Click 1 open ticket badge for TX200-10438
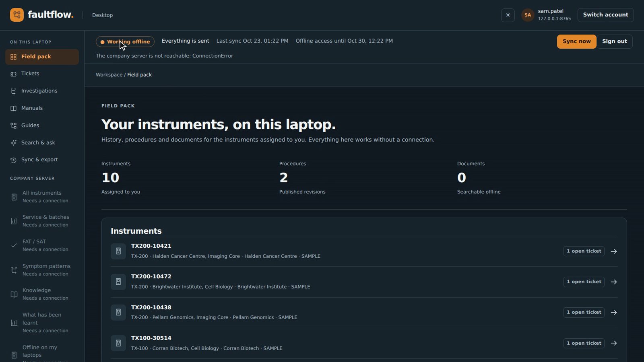 (584, 313)
